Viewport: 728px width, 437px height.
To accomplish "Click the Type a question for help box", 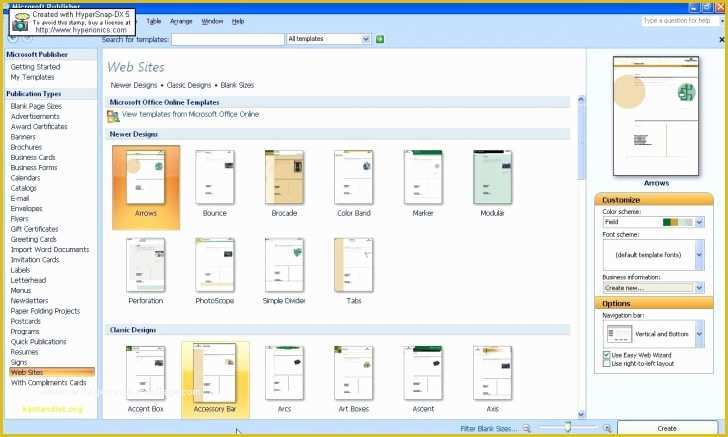I will [x=680, y=21].
